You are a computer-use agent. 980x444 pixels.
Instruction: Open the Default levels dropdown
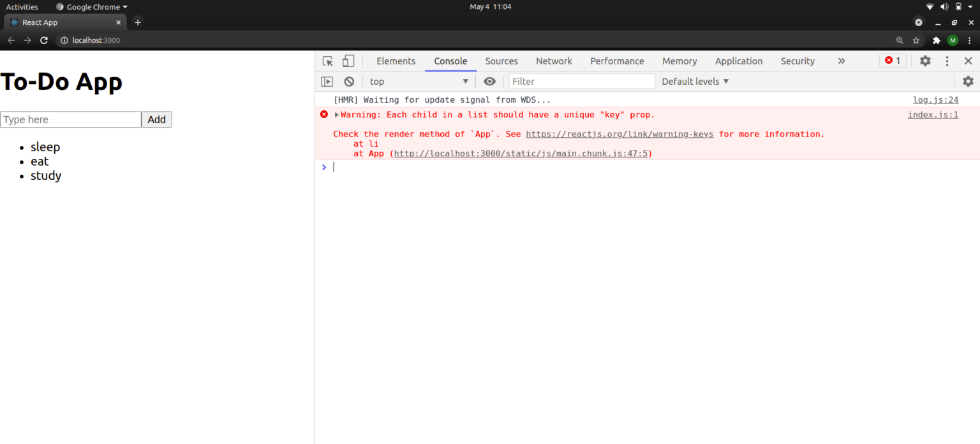(x=694, y=81)
